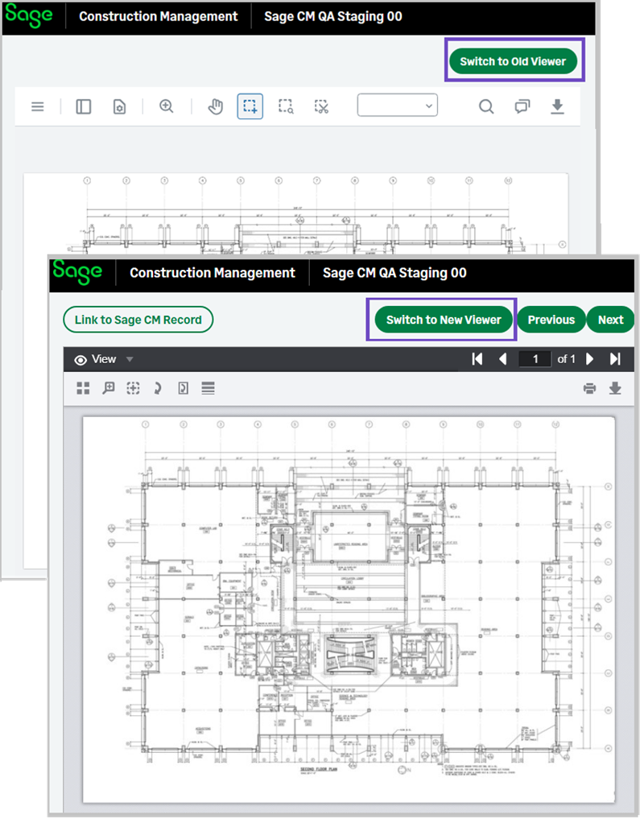Image resolution: width=644 pixels, height=827 pixels.
Task: Click the download icon in the new viewer toolbar
Action: (x=558, y=107)
